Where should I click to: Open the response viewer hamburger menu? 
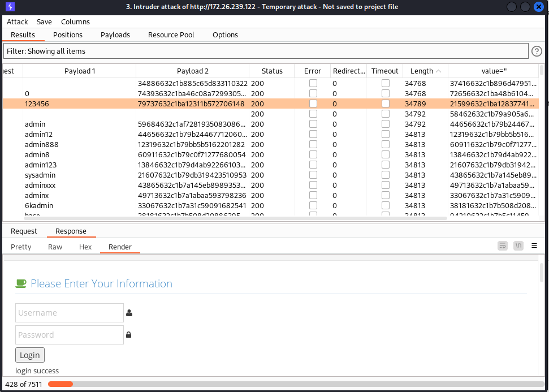(x=534, y=246)
